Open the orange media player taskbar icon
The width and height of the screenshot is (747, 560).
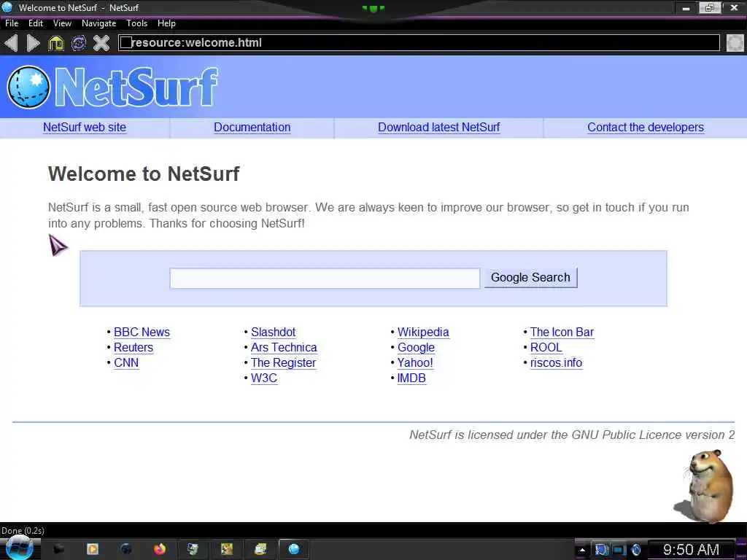point(93,549)
